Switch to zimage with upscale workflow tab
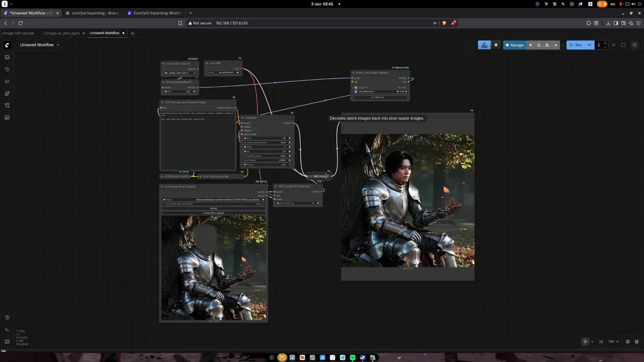The width and height of the screenshot is (644, 362). point(19,33)
